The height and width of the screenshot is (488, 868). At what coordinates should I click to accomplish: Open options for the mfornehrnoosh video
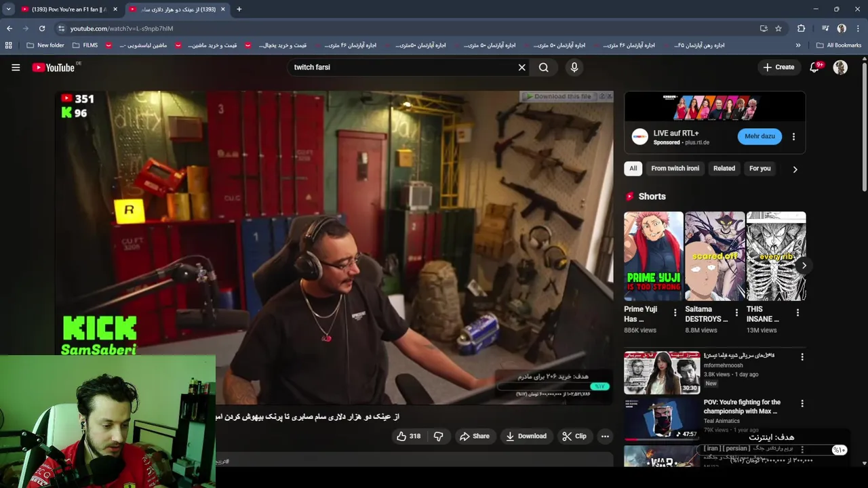(802, 357)
